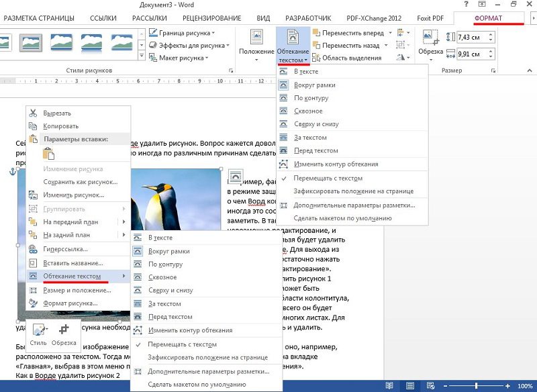Click the anchor icon beside the picture
The image size is (537, 392).
[13, 172]
